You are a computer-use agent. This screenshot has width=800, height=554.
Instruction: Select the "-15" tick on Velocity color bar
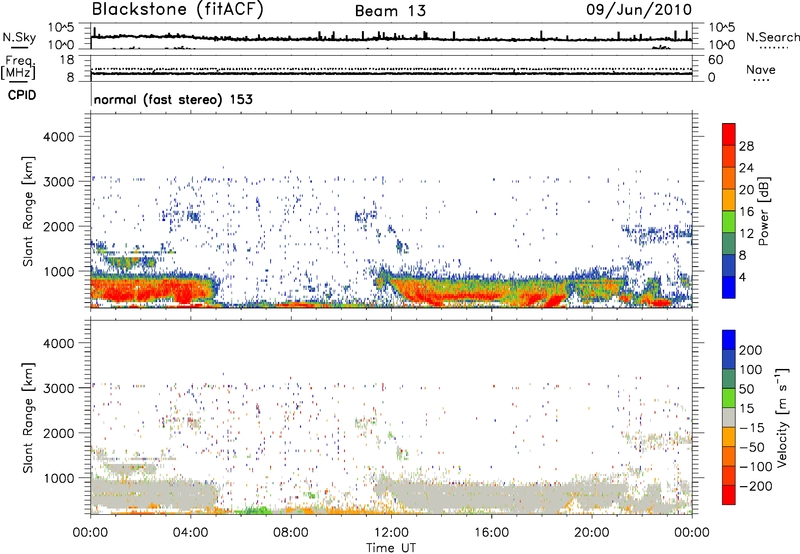752,428
